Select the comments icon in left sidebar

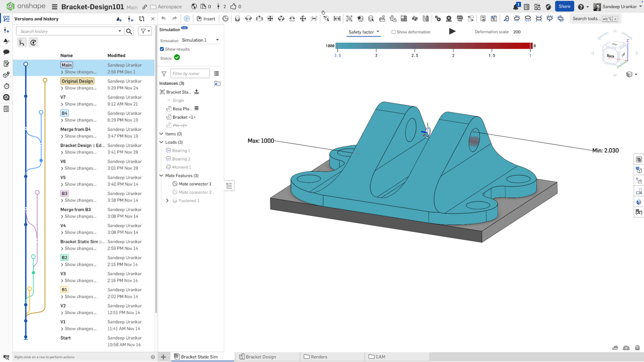6,52
